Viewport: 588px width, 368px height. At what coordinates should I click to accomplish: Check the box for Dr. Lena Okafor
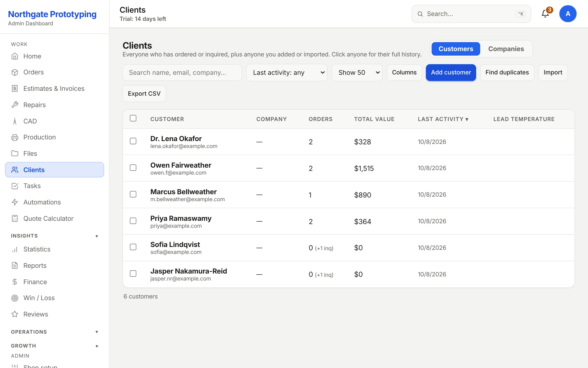(133, 141)
